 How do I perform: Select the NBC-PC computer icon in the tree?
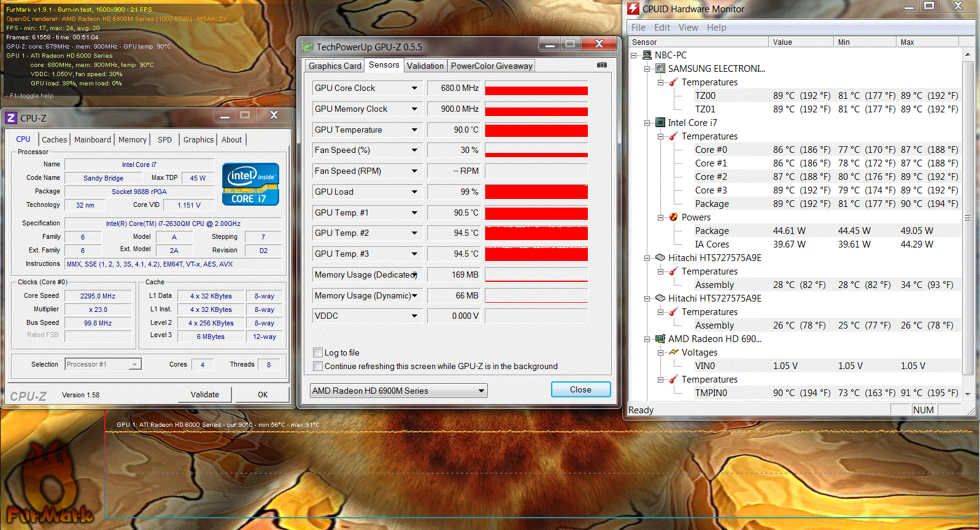[x=647, y=55]
